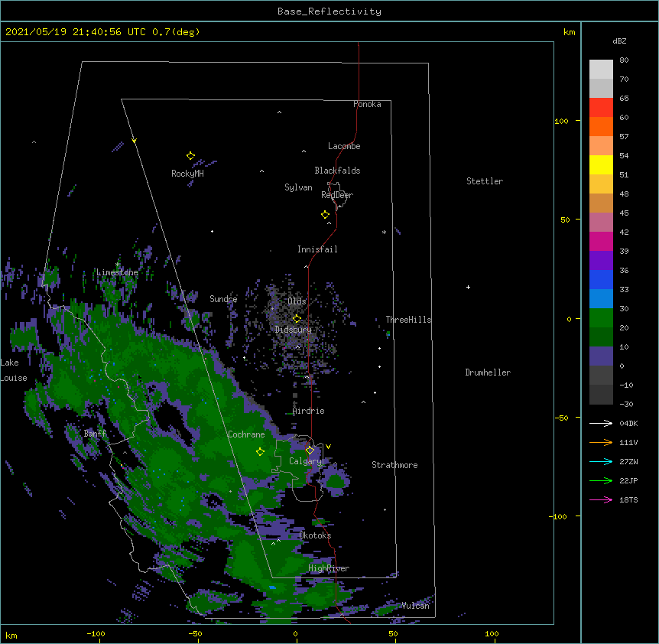The width and height of the screenshot is (659, 644).
Task: Click the 65 dBZ red color swatch
Action: (601, 108)
